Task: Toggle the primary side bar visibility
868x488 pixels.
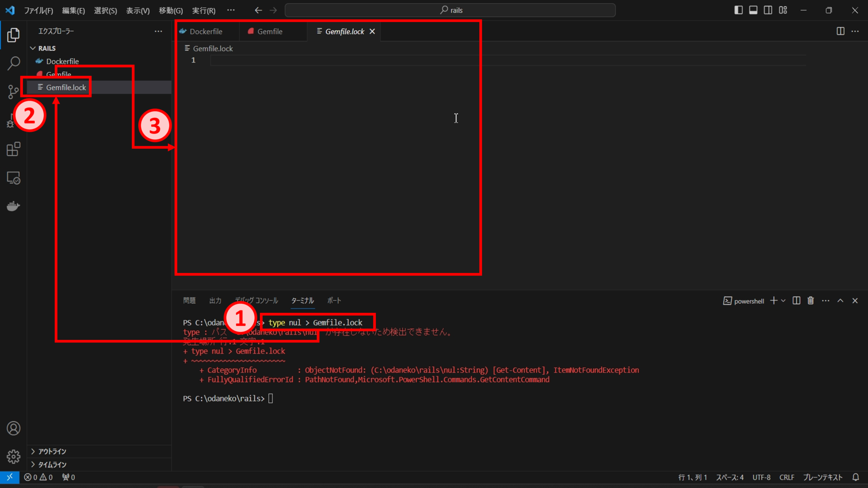Action: [x=738, y=10]
